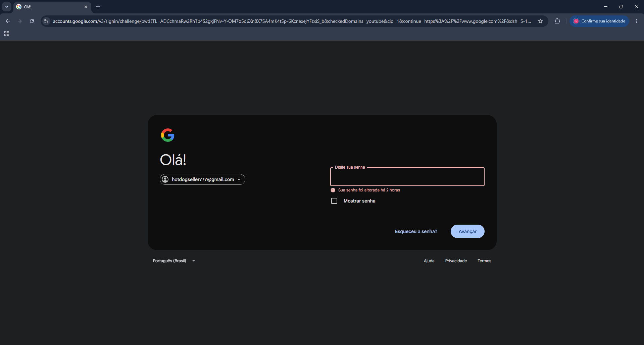Open Chrome's three-dot menu
Image resolution: width=644 pixels, height=345 pixels.
(637, 21)
